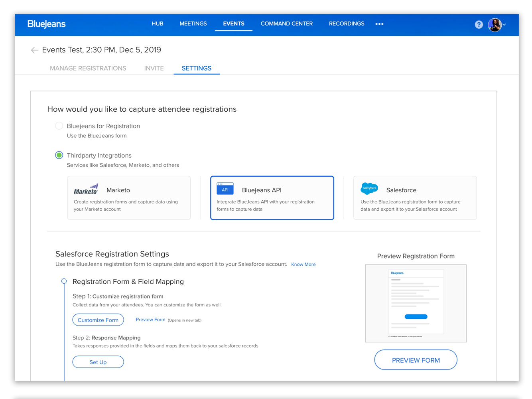Image resolution: width=532 pixels, height=399 pixels.
Task: Switch to the MANAGE REGISTRATIONS tab
Action: pyautogui.click(x=88, y=68)
